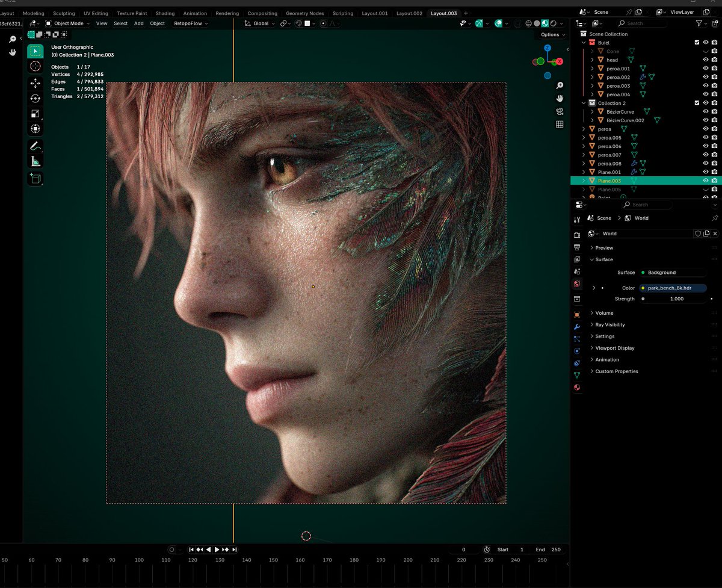Switch orthographic/perspective with grid gizmo
This screenshot has height=588, width=722.
point(560,125)
